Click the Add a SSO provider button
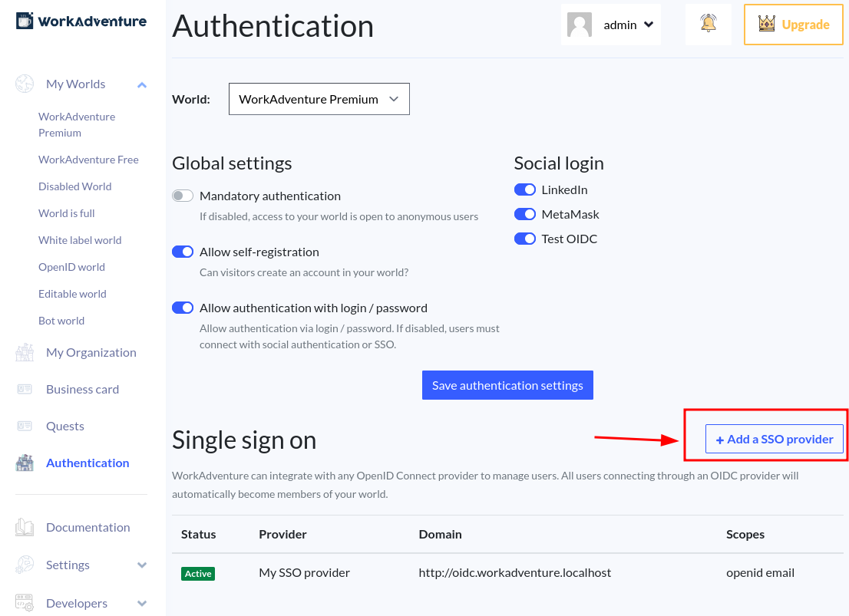 click(774, 438)
